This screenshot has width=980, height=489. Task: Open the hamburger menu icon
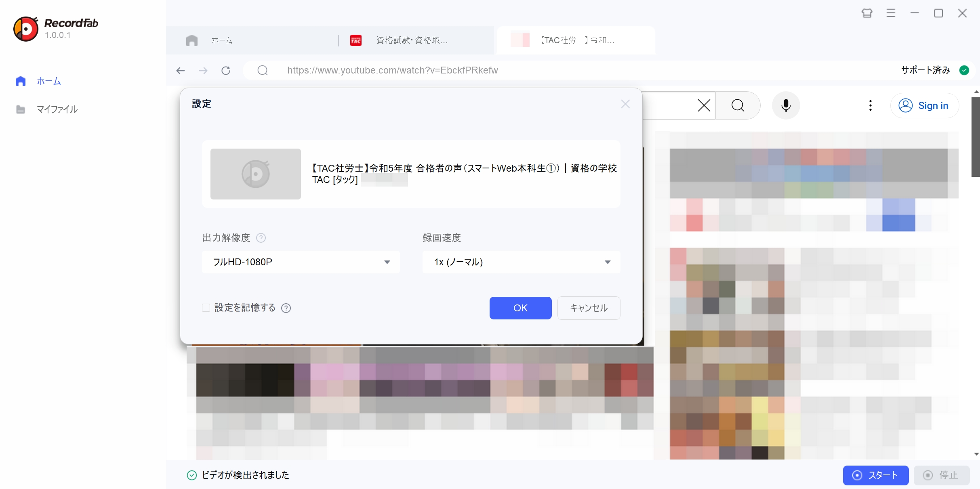[x=891, y=13]
